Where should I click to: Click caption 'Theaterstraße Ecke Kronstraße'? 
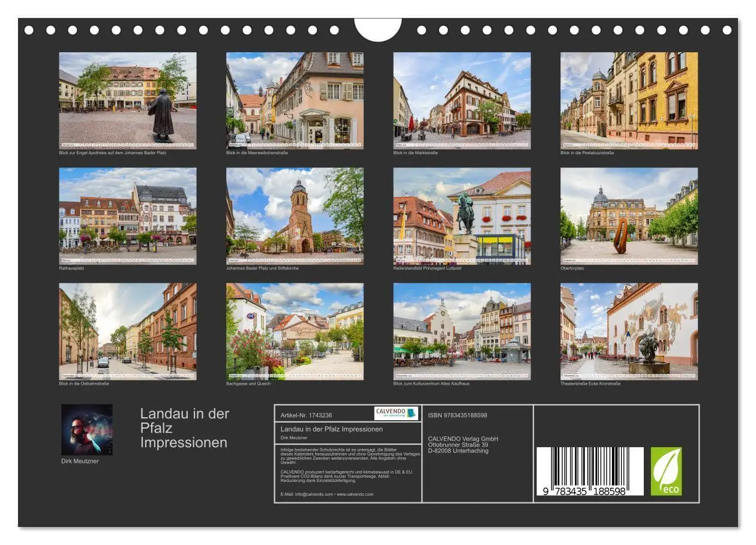tap(590, 384)
